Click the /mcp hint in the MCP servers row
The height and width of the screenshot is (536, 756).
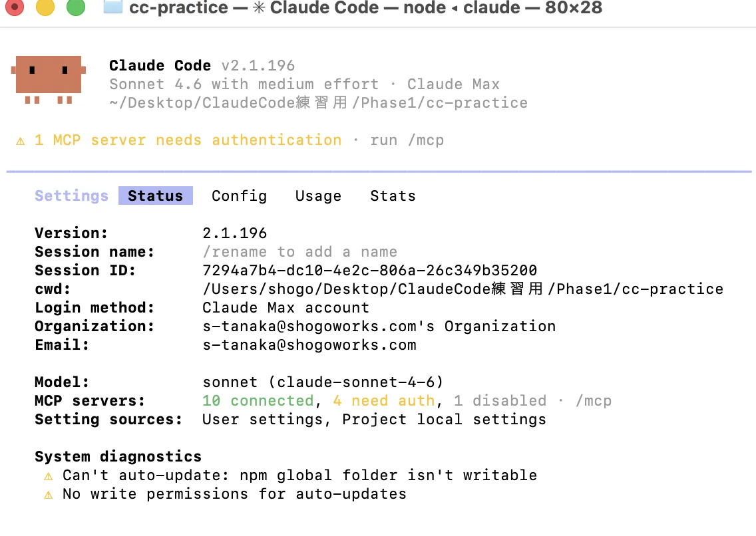click(594, 401)
